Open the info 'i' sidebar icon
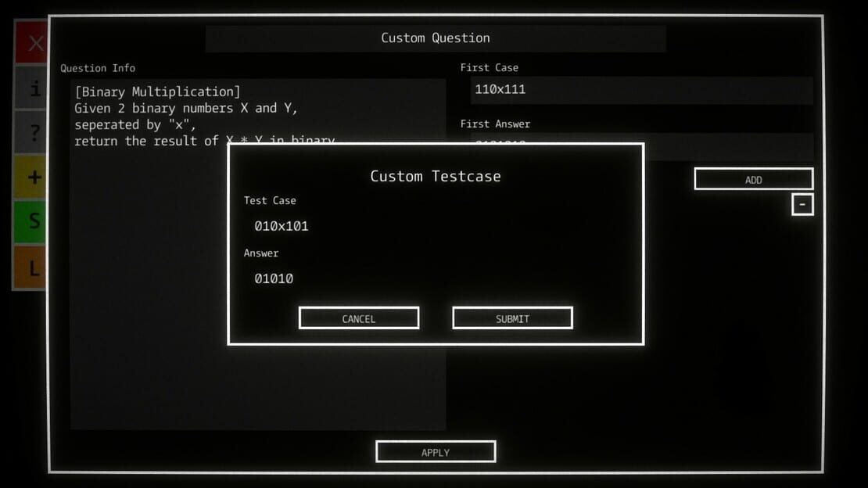This screenshot has width=868, height=488. [x=30, y=88]
